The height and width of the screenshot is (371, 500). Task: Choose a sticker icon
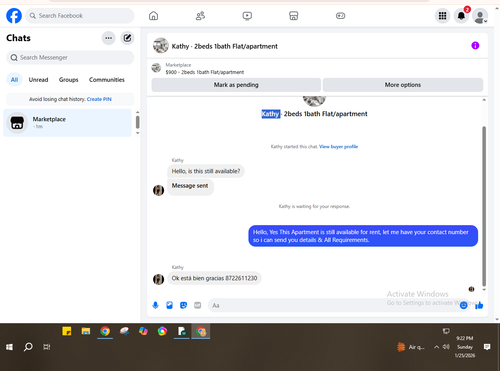pos(183,305)
